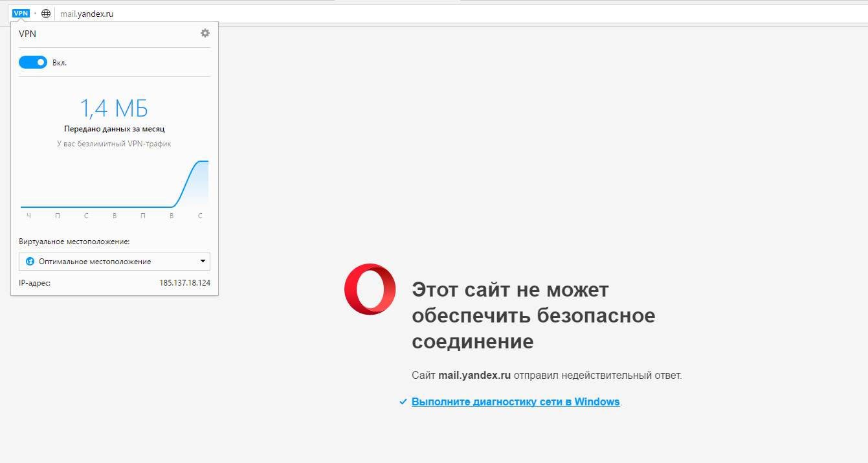
Task: Click the globe site info icon
Action: [x=46, y=14]
